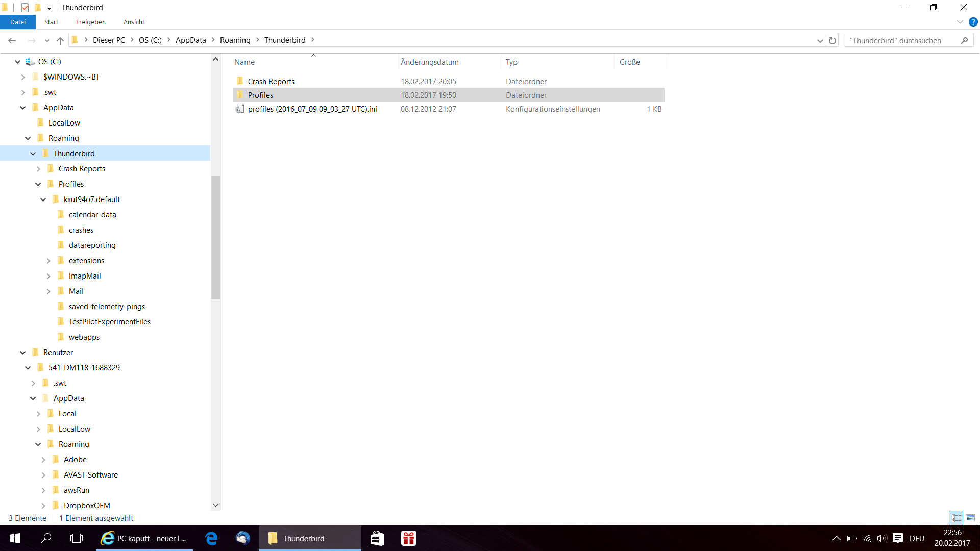
Task: Sort the file list by Änderungsdatum column
Action: [429, 62]
